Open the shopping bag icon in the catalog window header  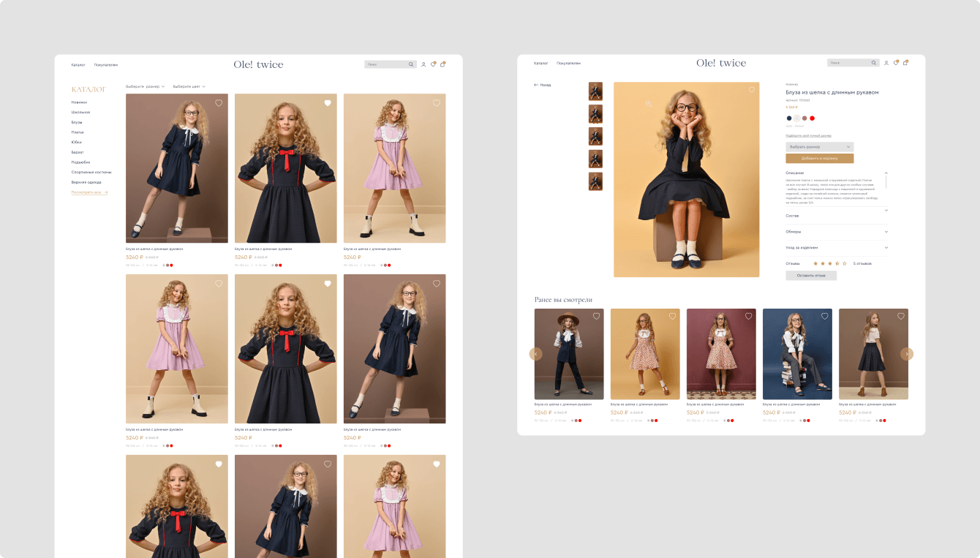pyautogui.click(x=442, y=64)
